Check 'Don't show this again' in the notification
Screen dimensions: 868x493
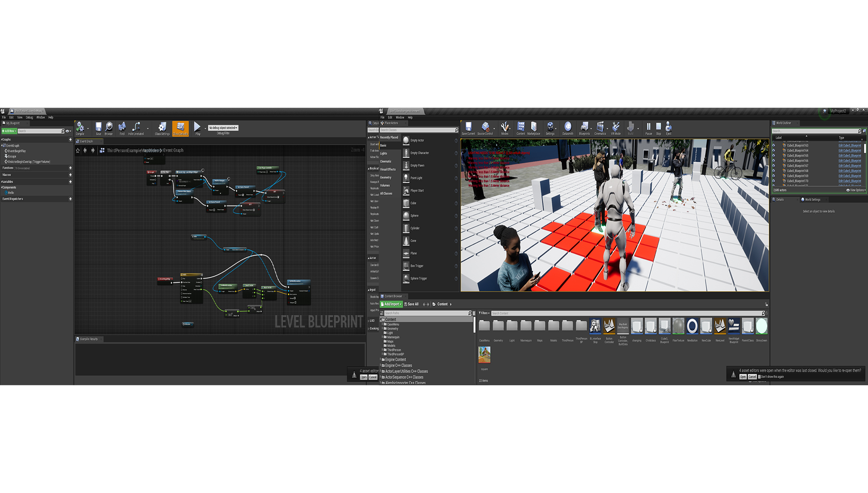759,377
